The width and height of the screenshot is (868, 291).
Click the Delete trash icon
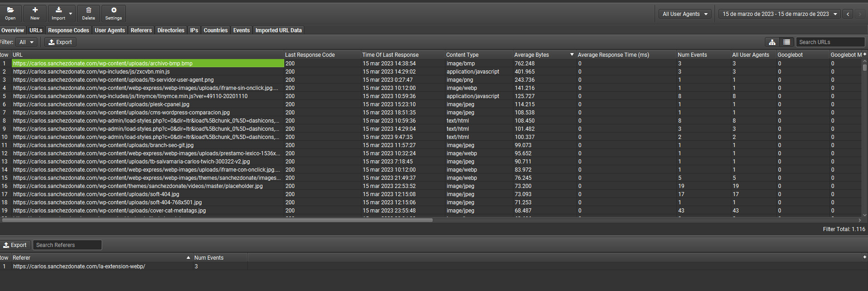click(89, 10)
